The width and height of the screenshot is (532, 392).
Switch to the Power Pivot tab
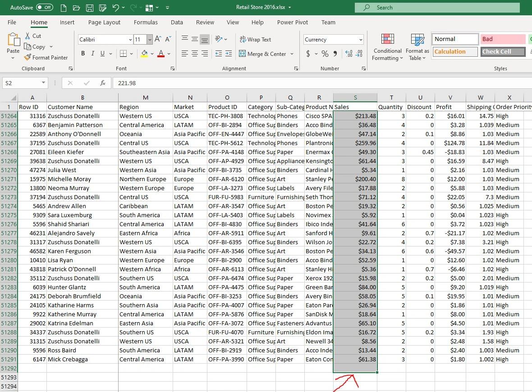coord(293,22)
